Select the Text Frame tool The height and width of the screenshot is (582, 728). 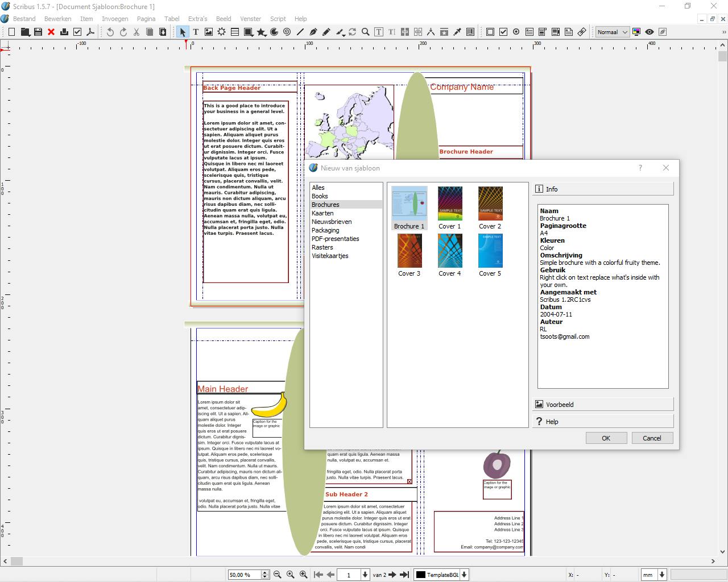(196, 32)
